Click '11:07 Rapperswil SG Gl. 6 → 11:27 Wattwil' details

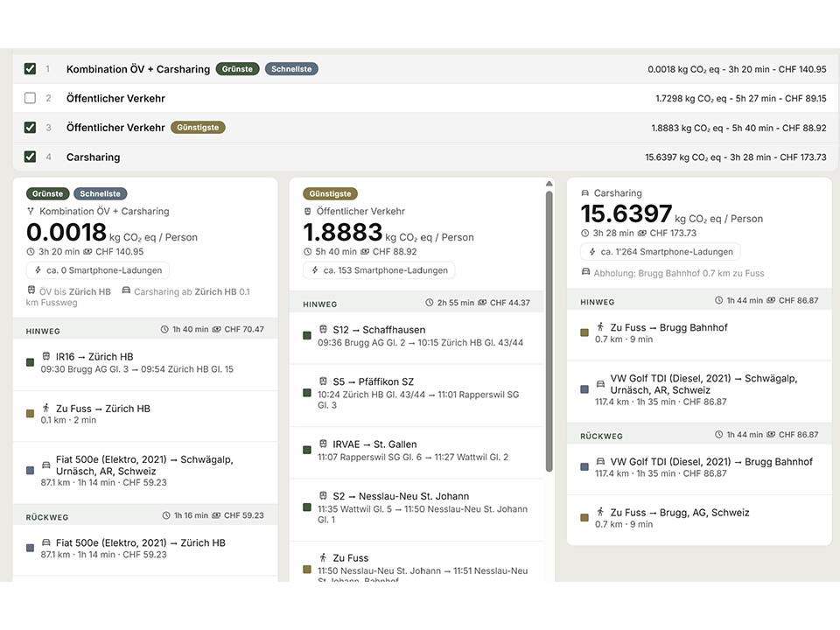coord(413,457)
